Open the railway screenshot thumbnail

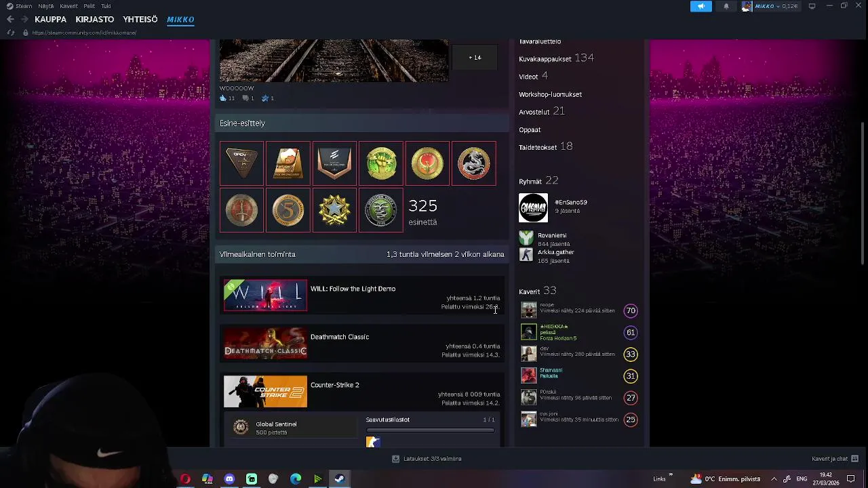pos(334,61)
